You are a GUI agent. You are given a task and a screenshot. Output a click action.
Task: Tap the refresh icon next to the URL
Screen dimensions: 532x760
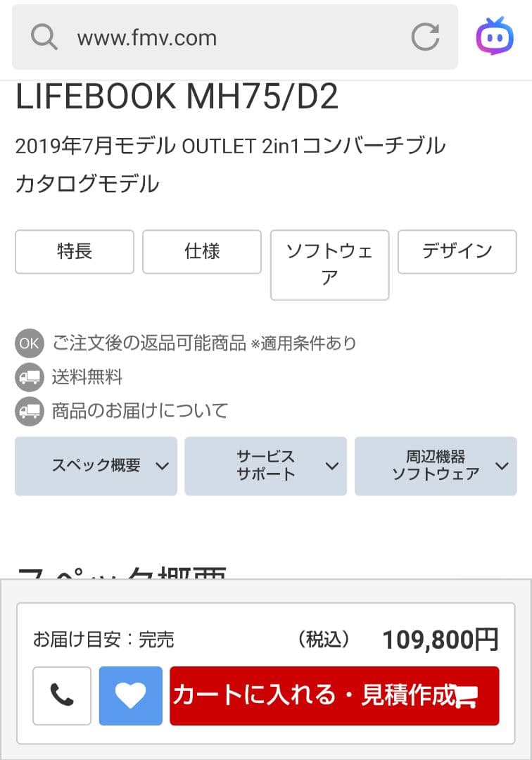pyautogui.click(x=425, y=38)
